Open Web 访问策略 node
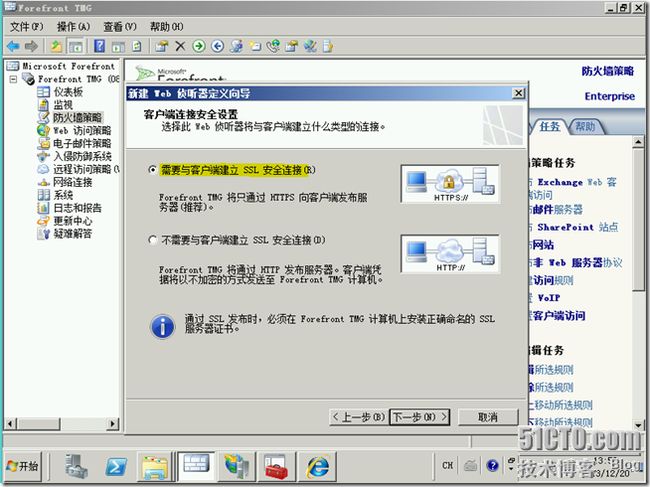 (x=82, y=131)
